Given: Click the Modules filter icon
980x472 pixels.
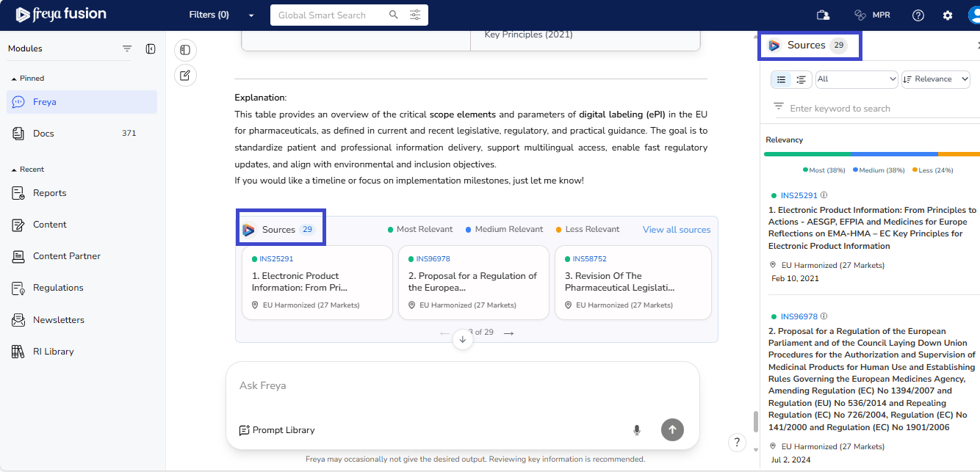Looking at the screenshot, I should 127,49.
